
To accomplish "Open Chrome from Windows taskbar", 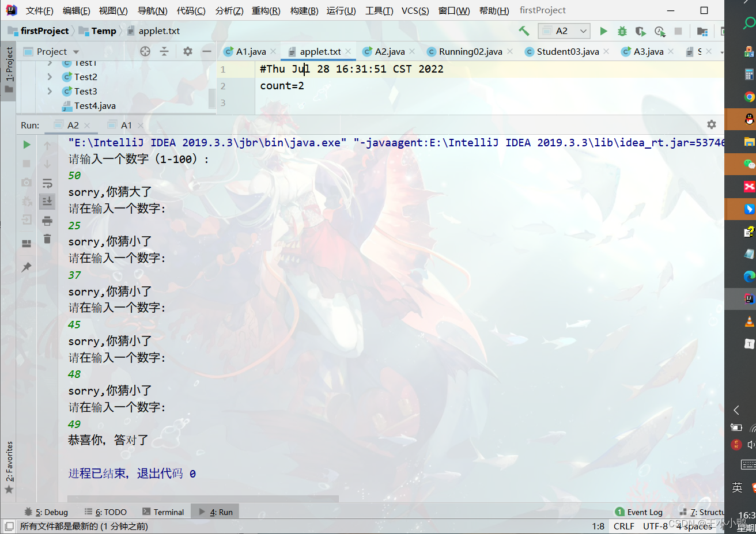I will 749,97.
